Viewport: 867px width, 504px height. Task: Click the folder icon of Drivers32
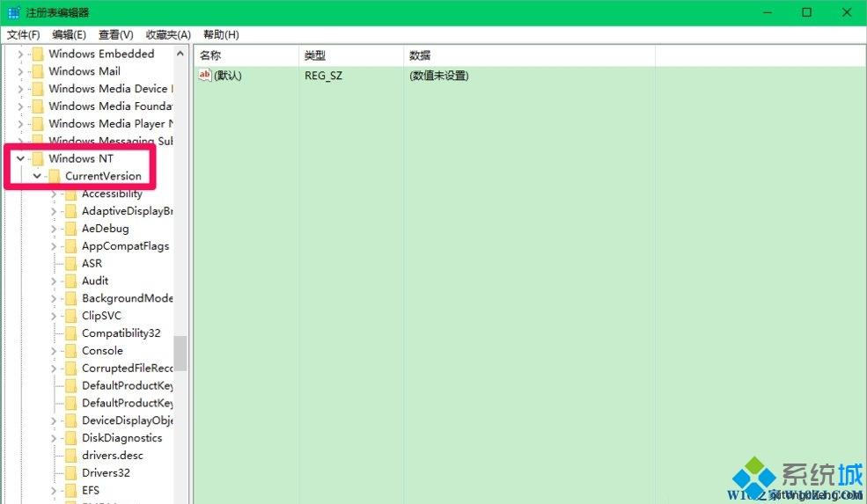pyautogui.click(x=70, y=473)
